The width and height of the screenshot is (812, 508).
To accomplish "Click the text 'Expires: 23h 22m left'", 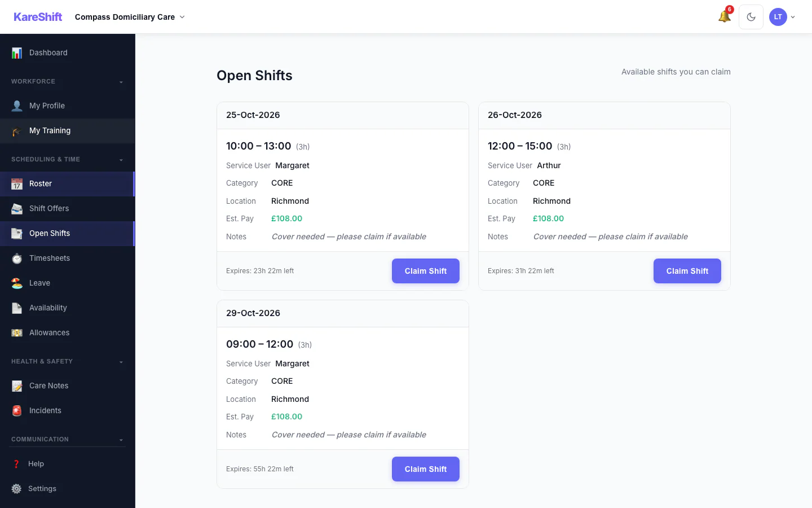I will pos(260,271).
